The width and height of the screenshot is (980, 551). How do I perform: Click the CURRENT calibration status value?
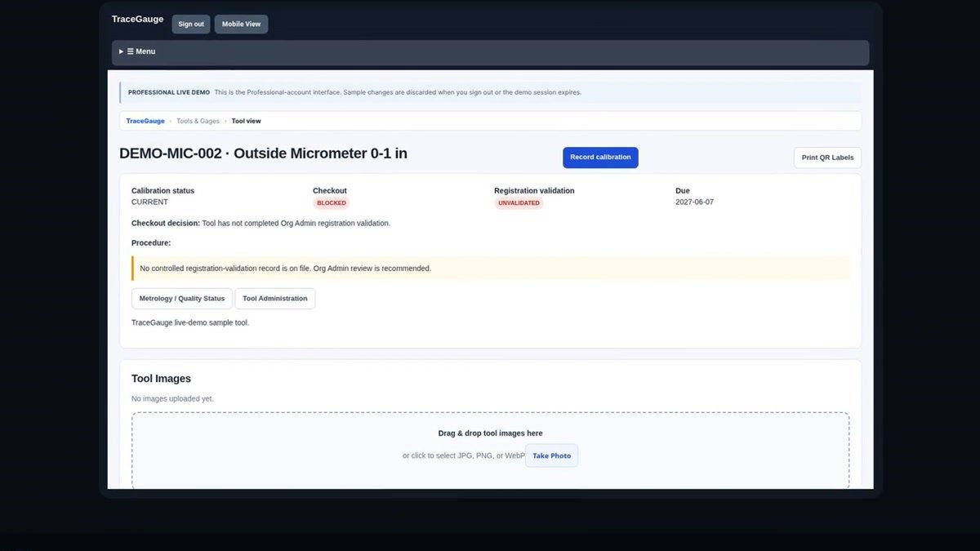click(149, 202)
